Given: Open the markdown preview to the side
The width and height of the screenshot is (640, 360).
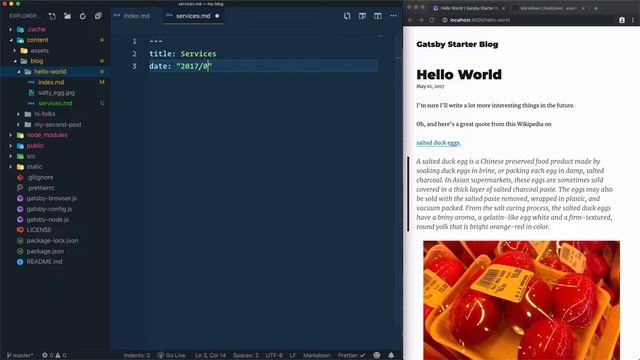Looking at the screenshot, I should [362, 16].
